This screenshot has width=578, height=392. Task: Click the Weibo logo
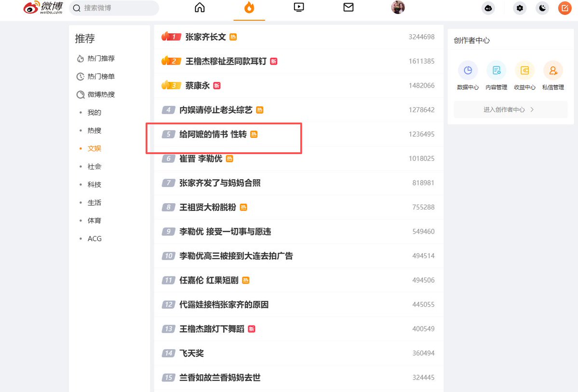[43, 7]
